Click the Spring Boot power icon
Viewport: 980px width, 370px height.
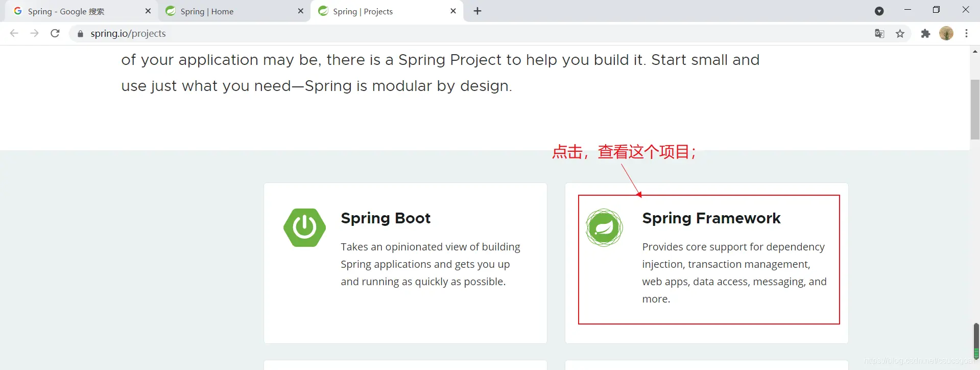pyautogui.click(x=304, y=227)
